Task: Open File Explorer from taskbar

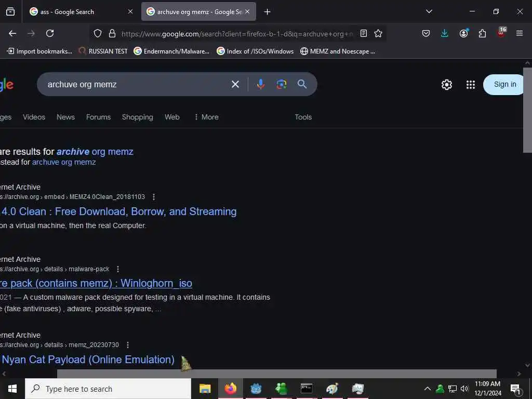Action: click(205, 389)
